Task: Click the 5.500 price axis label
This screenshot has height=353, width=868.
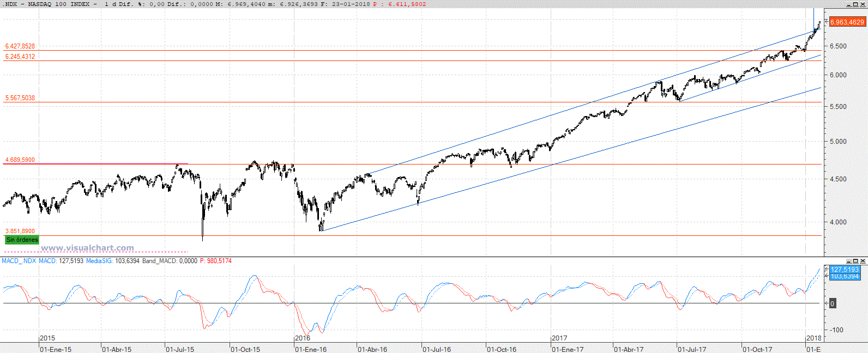Action: pyautogui.click(x=838, y=107)
